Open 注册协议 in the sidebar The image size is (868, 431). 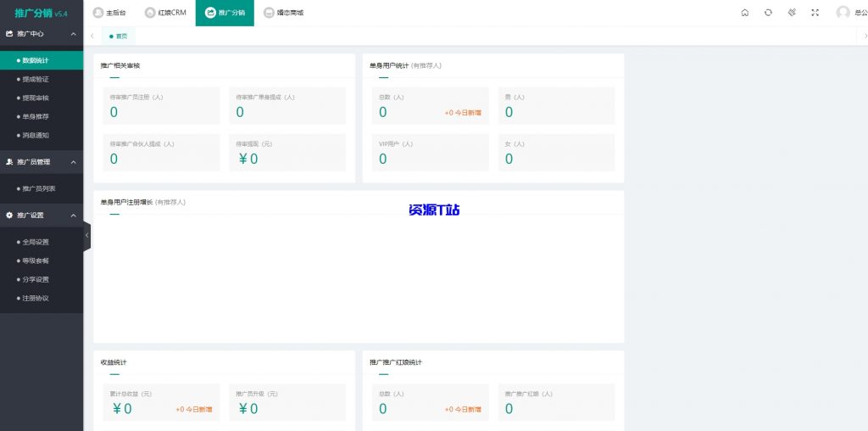(x=36, y=298)
